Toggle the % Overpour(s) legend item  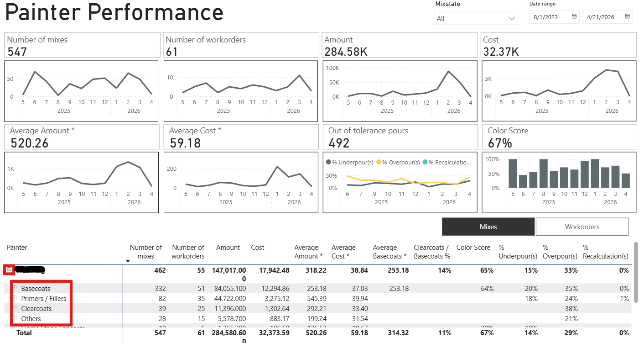point(398,162)
